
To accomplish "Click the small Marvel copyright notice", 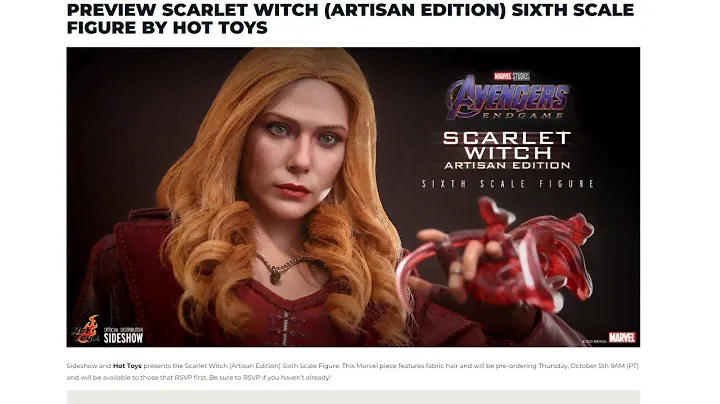I will (594, 342).
